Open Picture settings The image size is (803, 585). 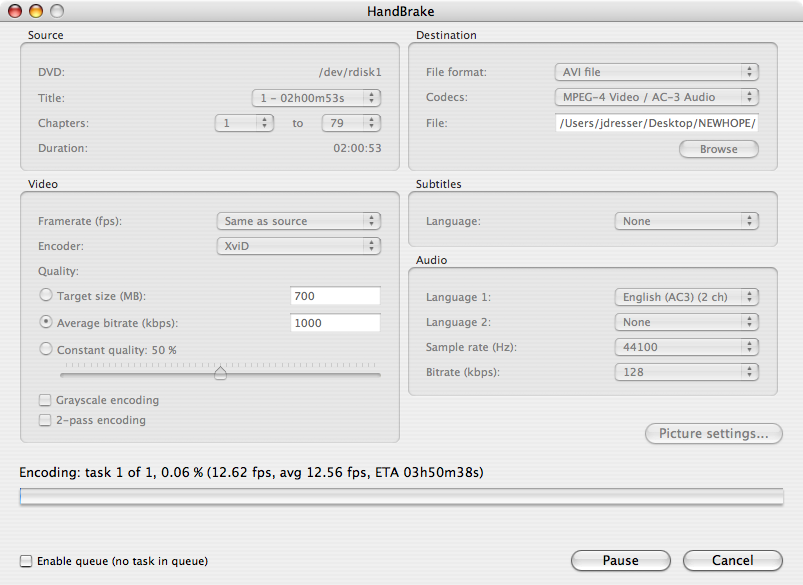714,434
